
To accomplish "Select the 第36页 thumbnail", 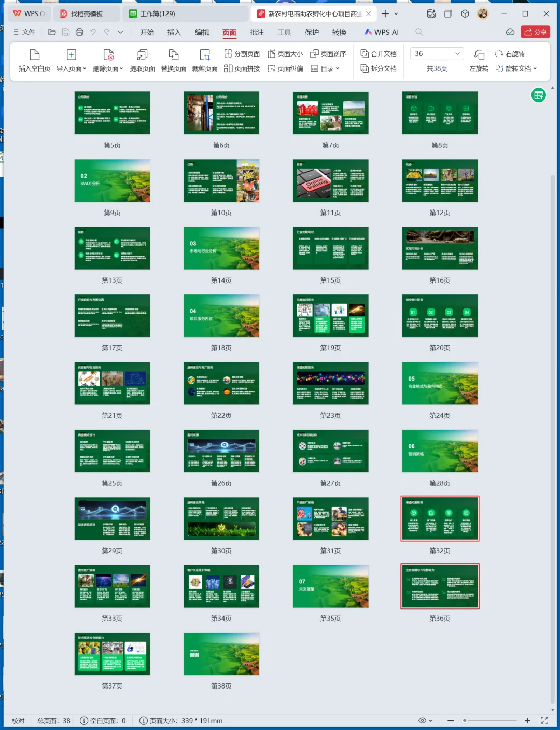I will (x=440, y=586).
